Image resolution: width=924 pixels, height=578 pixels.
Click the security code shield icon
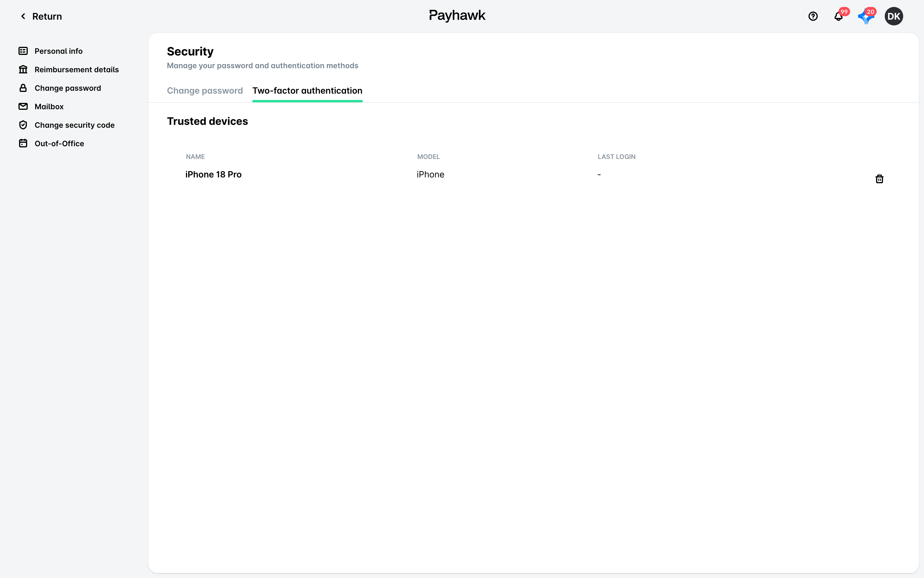click(x=23, y=125)
